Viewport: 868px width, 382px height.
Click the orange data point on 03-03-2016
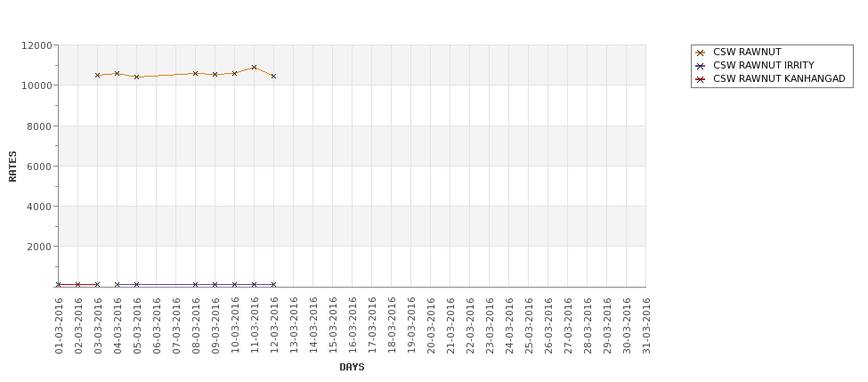click(97, 76)
